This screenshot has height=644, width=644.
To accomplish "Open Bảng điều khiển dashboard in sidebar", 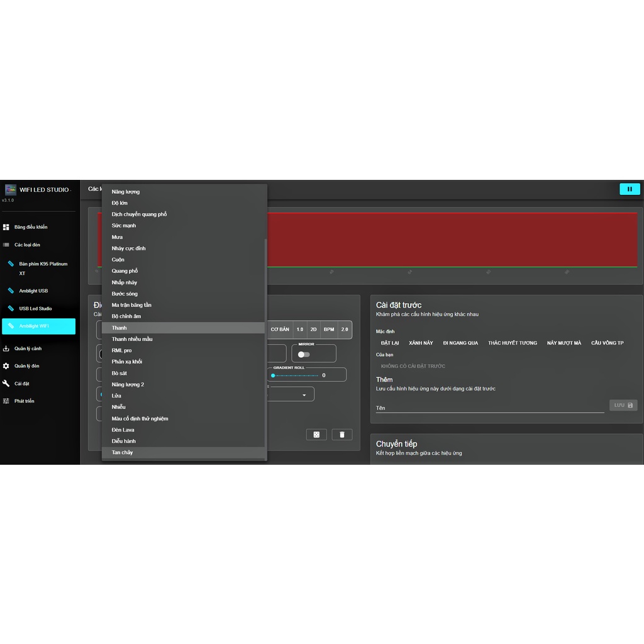I will tap(31, 227).
